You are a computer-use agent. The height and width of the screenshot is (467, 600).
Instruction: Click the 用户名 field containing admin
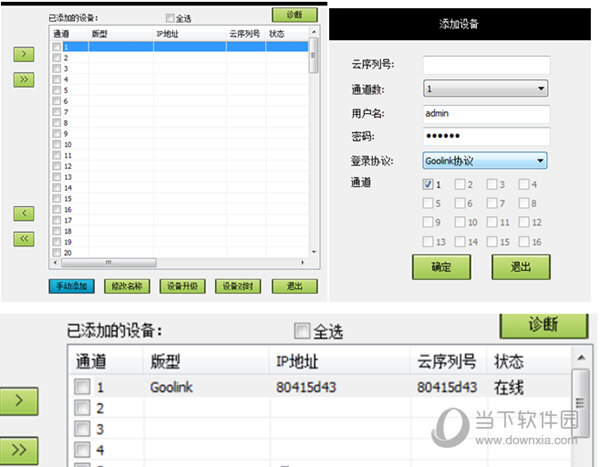[486, 114]
